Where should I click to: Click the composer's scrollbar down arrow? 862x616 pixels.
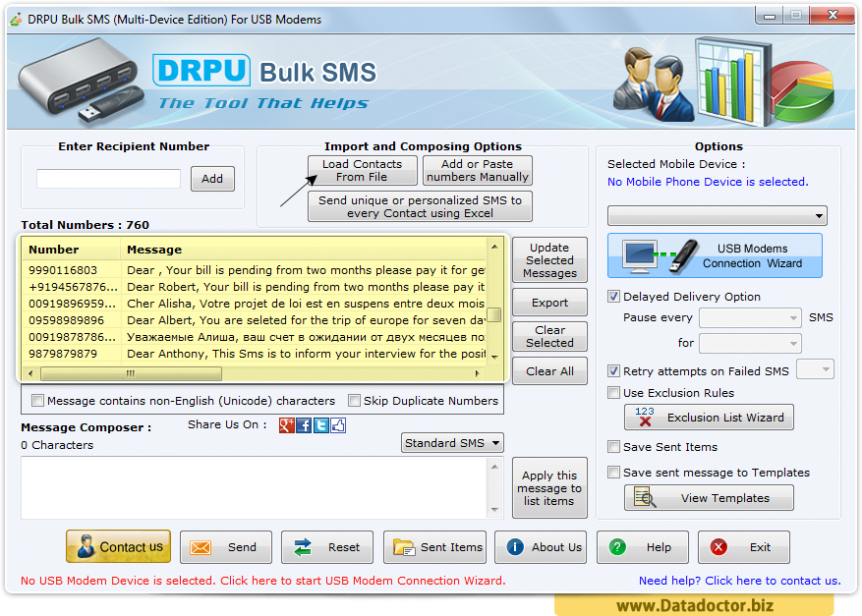pos(494,509)
